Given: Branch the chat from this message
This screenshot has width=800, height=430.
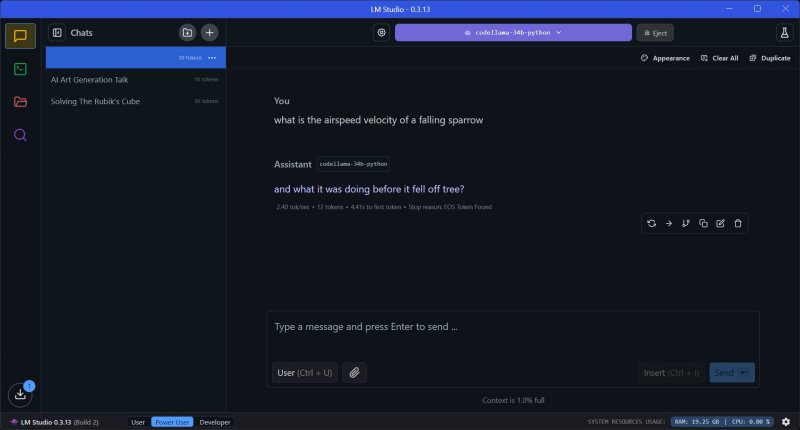Looking at the screenshot, I should pyautogui.click(x=686, y=223).
